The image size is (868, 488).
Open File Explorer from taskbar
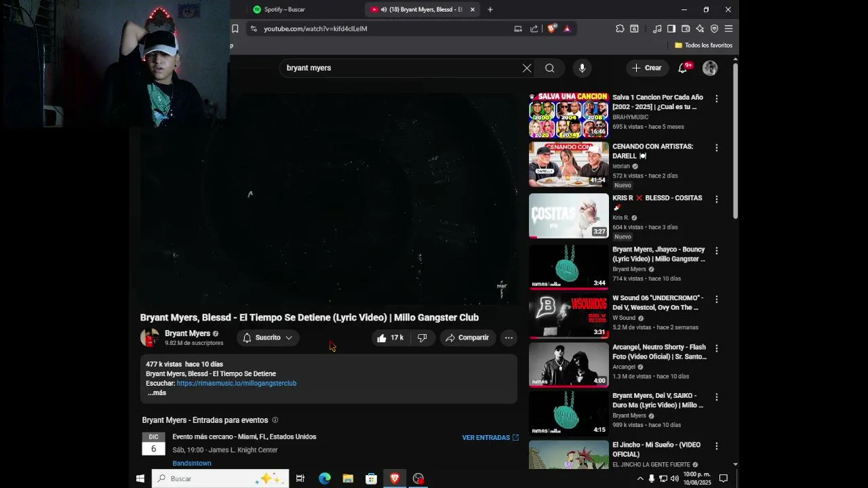348,479
